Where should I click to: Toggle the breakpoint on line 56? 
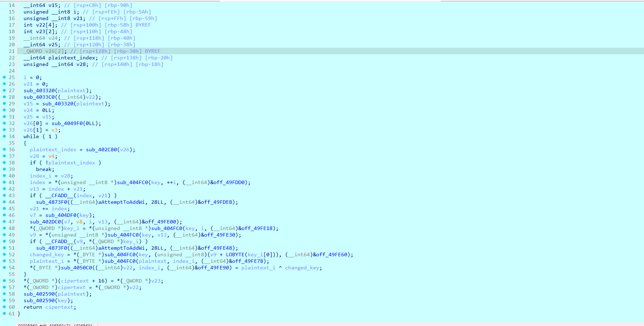(3, 281)
